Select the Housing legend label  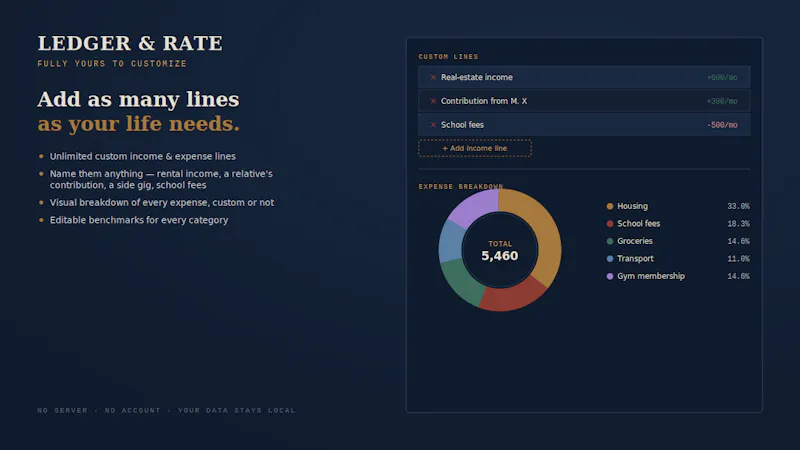(x=632, y=206)
